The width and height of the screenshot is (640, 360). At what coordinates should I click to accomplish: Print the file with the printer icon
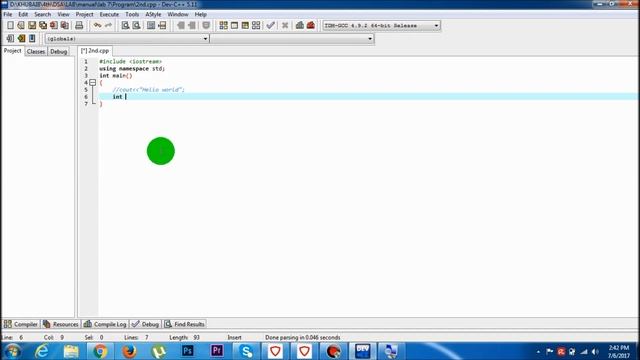tap(79, 25)
